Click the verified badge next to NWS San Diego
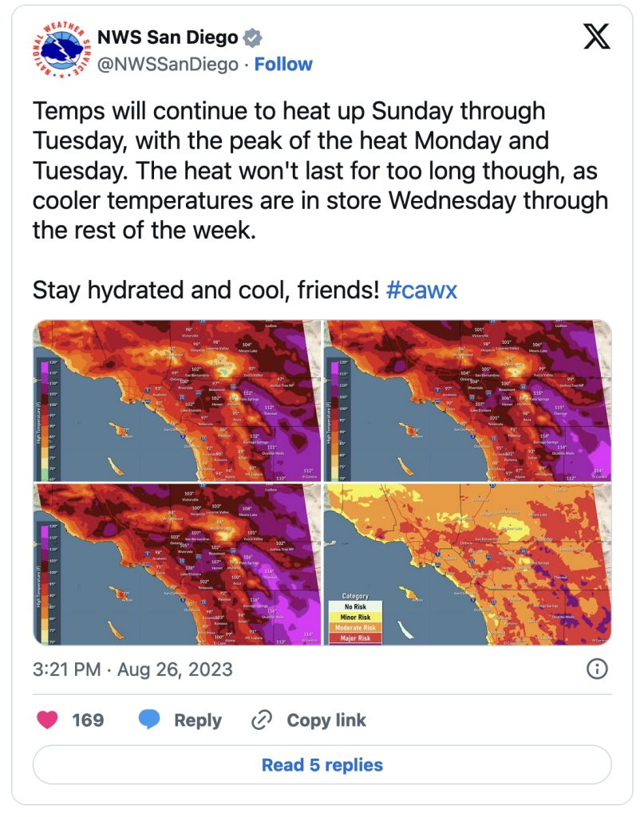The image size is (644, 817). coord(253,37)
